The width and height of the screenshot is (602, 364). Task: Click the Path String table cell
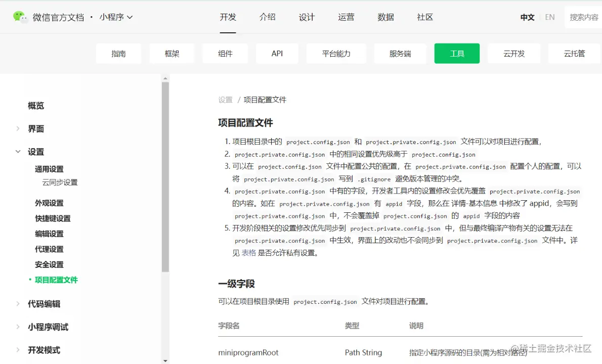[x=363, y=352]
